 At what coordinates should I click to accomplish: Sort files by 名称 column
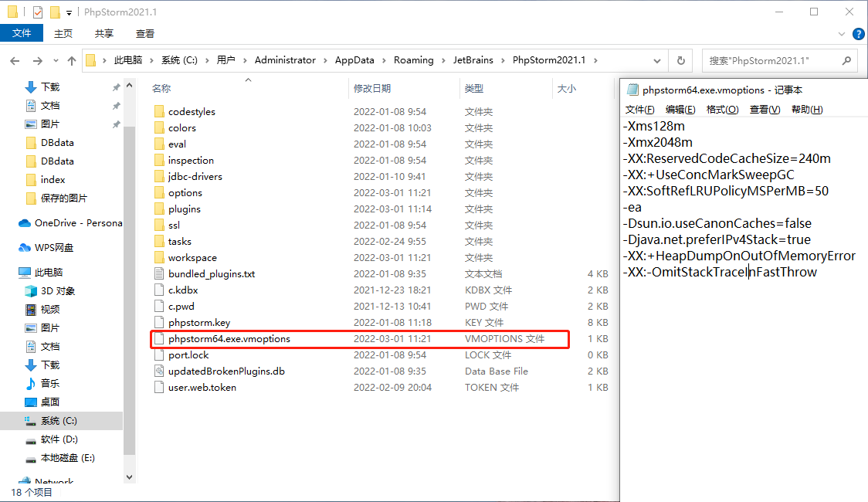(x=161, y=89)
